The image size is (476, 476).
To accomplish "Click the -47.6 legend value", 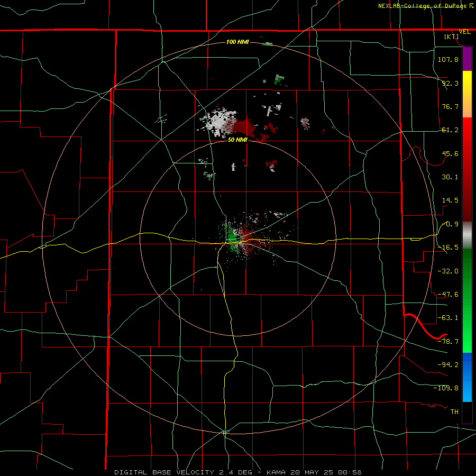I will coord(448,295).
